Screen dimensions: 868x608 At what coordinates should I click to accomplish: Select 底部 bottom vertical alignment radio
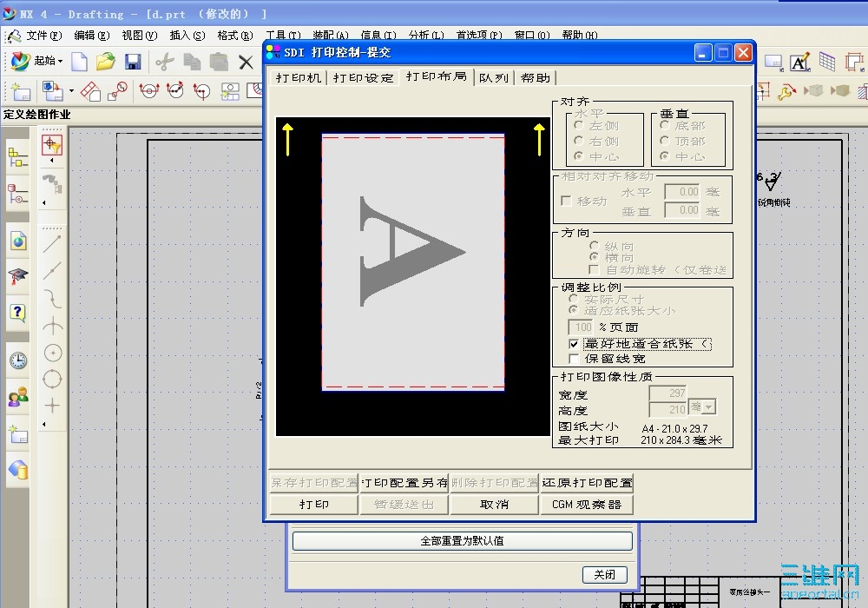pyautogui.click(x=665, y=125)
